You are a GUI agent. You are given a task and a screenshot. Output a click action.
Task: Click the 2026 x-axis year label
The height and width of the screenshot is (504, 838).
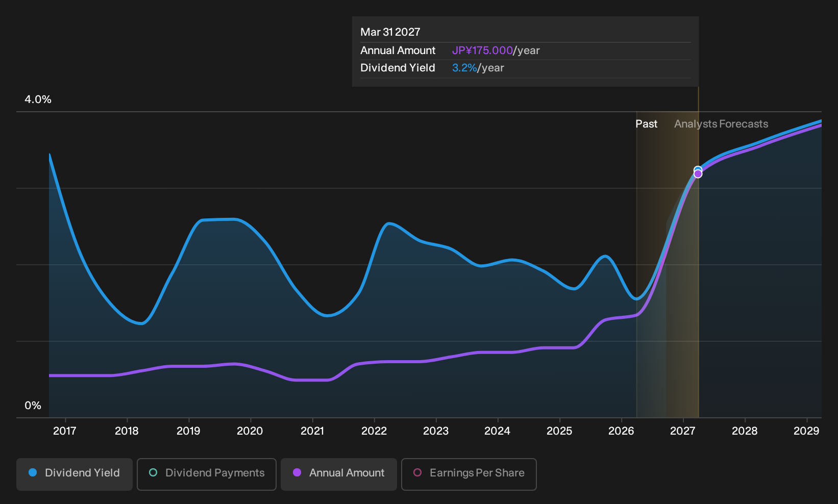[621, 431]
